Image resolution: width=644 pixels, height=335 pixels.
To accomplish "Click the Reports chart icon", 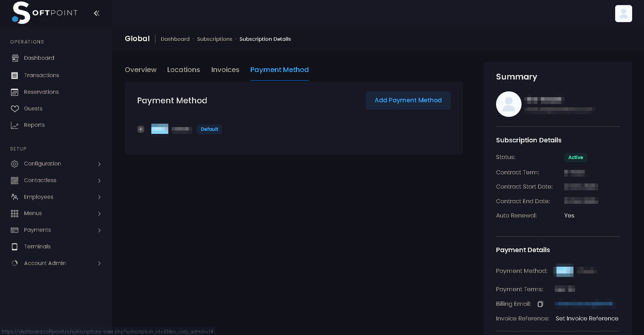I will [x=15, y=125].
